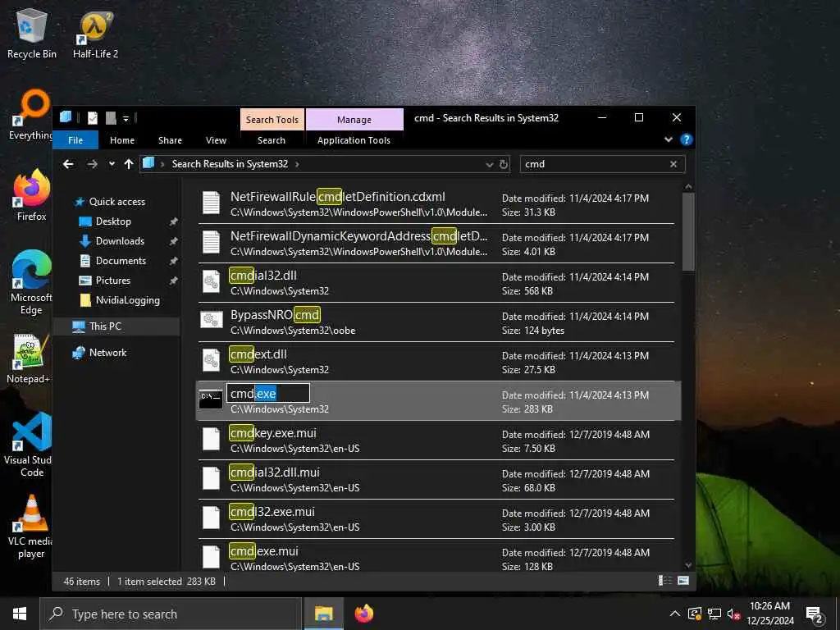Switch to Content view using status bar icon
The image size is (840, 630).
pyautogui.click(x=683, y=581)
